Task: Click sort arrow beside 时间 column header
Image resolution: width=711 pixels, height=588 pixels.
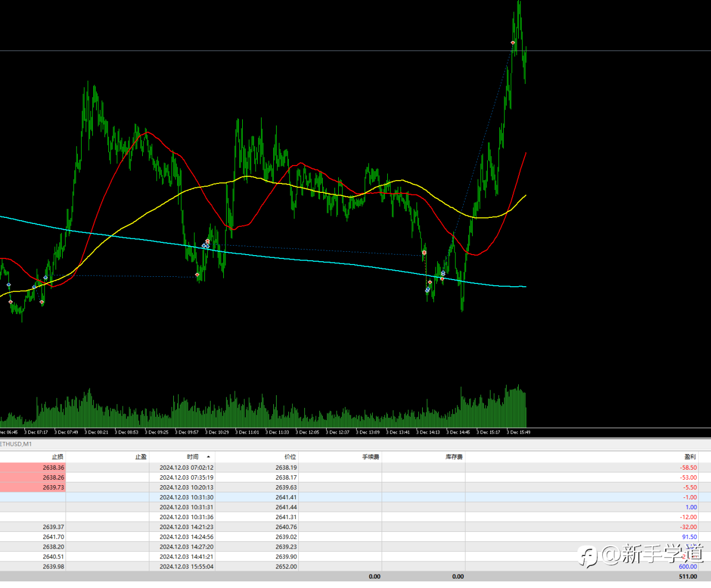Action: [x=208, y=457]
